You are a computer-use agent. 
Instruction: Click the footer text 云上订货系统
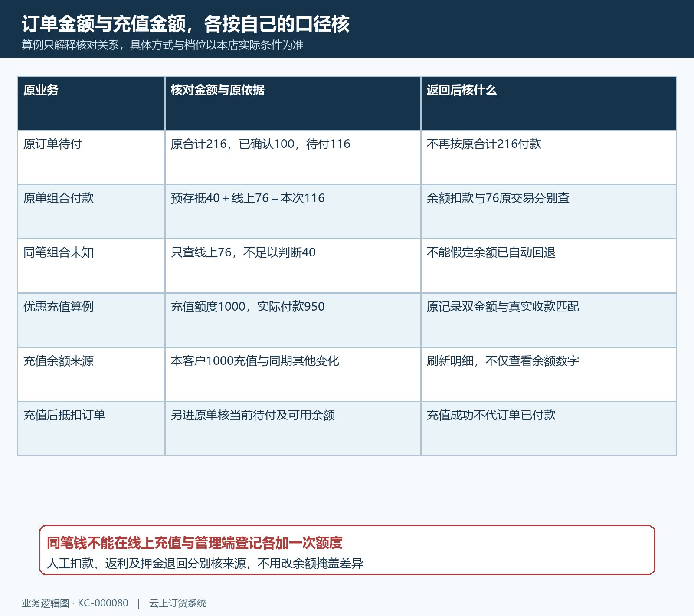(x=178, y=603)
